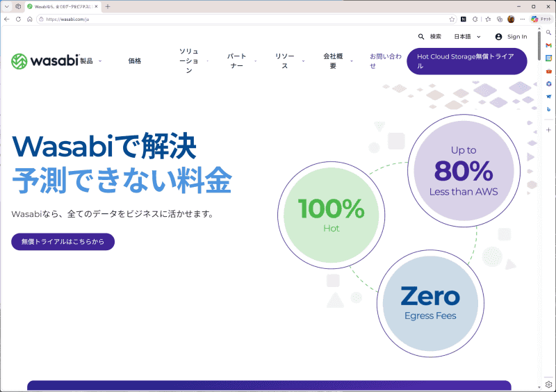Open the browser extensions icon

pos(475,19)
